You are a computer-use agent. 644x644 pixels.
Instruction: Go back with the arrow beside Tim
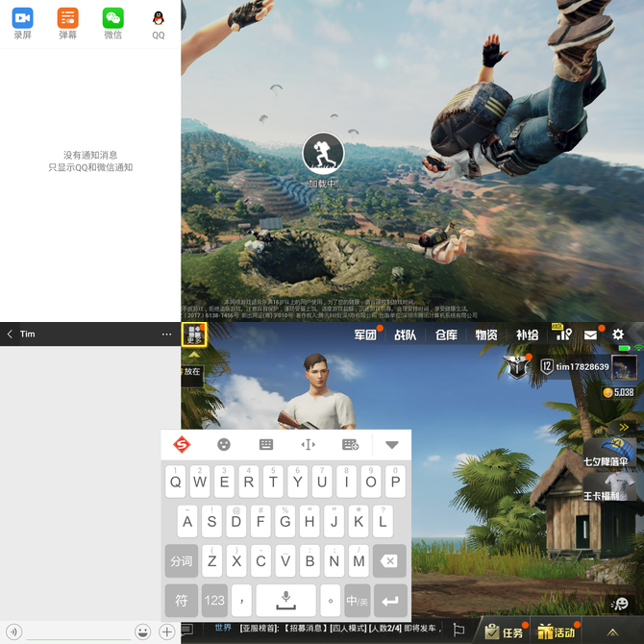(10, 334)
